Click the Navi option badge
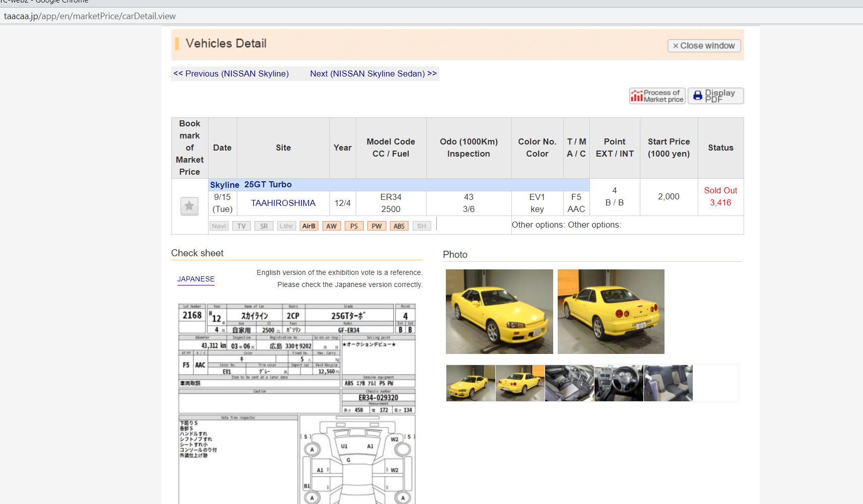The image size is (863, 504). click(x=219, y=226)
